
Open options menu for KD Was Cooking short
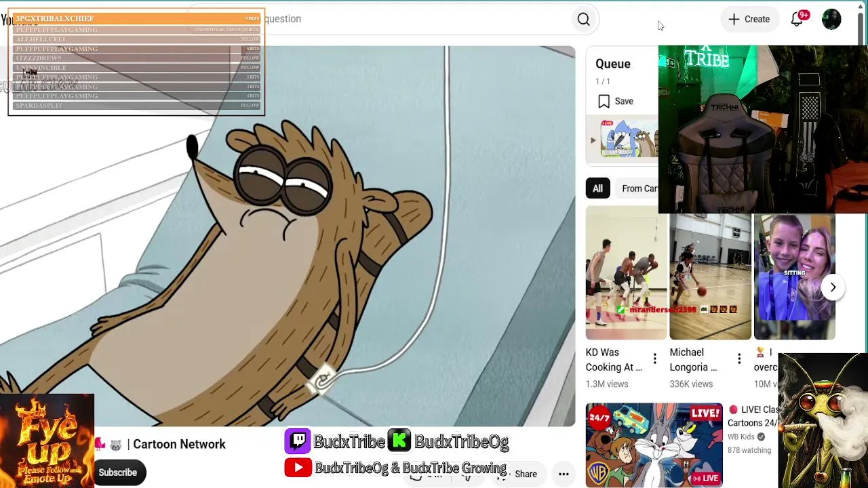coord(654,359)
